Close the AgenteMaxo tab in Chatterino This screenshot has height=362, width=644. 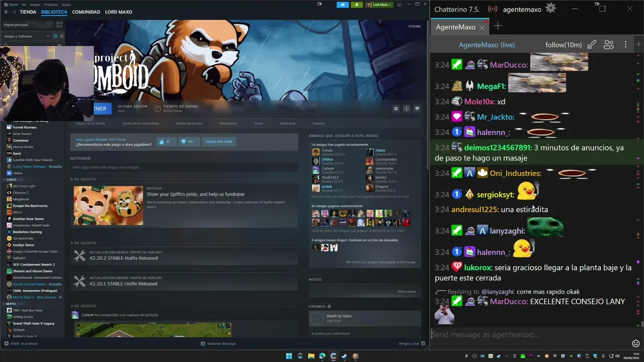pyautogui.click(x=482, y=27)
